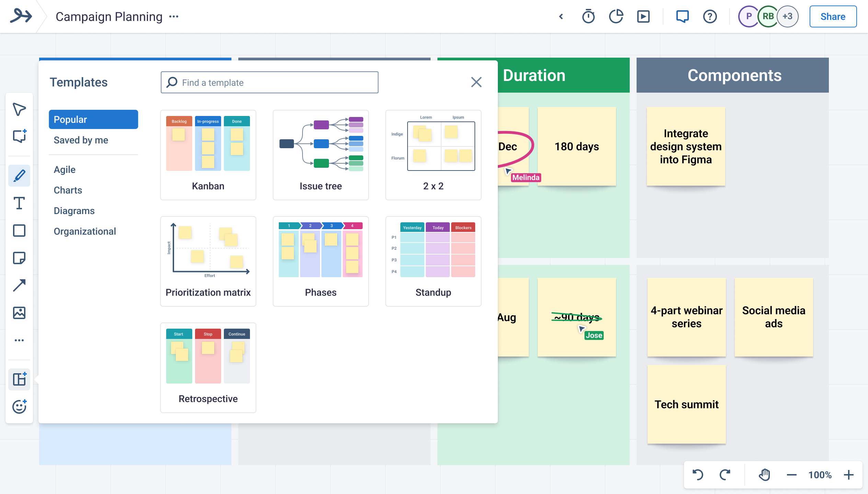Select the pen drawing tool

tap(19, 176)
